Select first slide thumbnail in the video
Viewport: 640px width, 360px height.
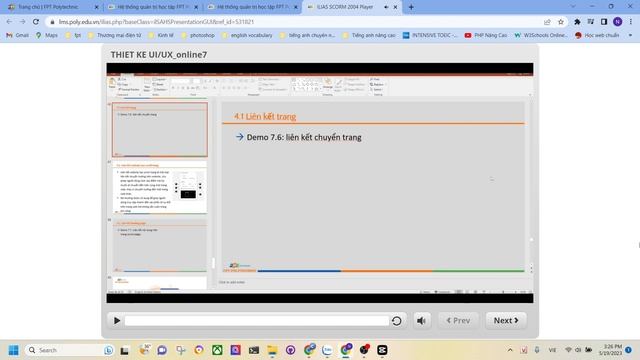(160, 129)
